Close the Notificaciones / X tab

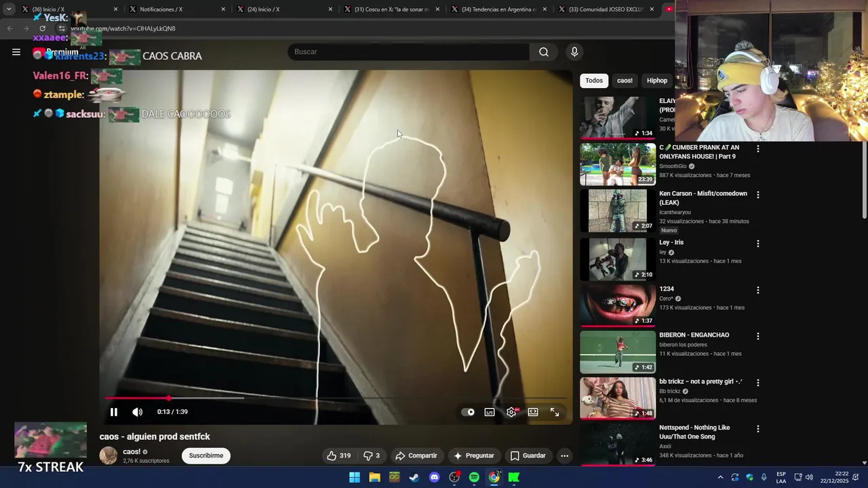tap(223, 9)
